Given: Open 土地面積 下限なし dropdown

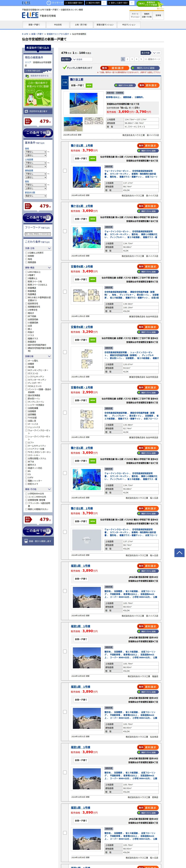Looking at the screenshot, I should click(36, 163).
